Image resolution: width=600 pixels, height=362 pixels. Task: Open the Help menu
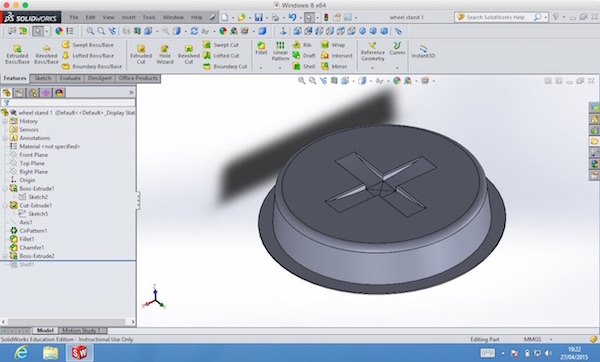click(196, 17)
